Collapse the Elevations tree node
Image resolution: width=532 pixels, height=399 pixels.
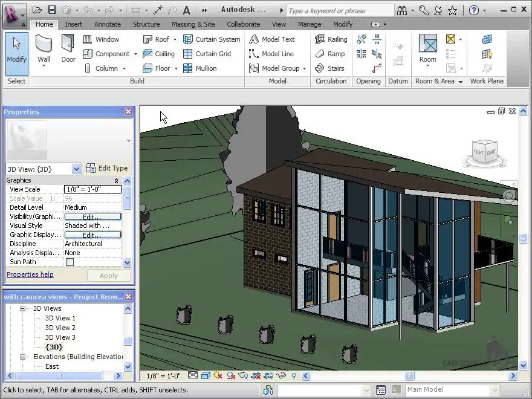click(x=23, y=357)
